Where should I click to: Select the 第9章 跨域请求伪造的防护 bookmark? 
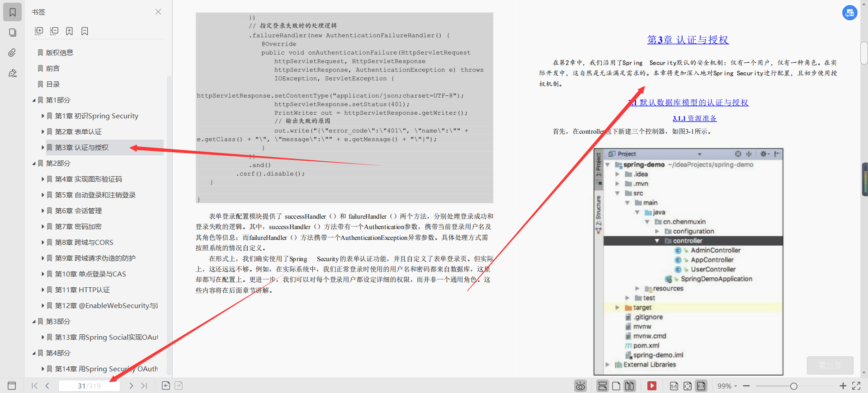(x=95, y=258)
